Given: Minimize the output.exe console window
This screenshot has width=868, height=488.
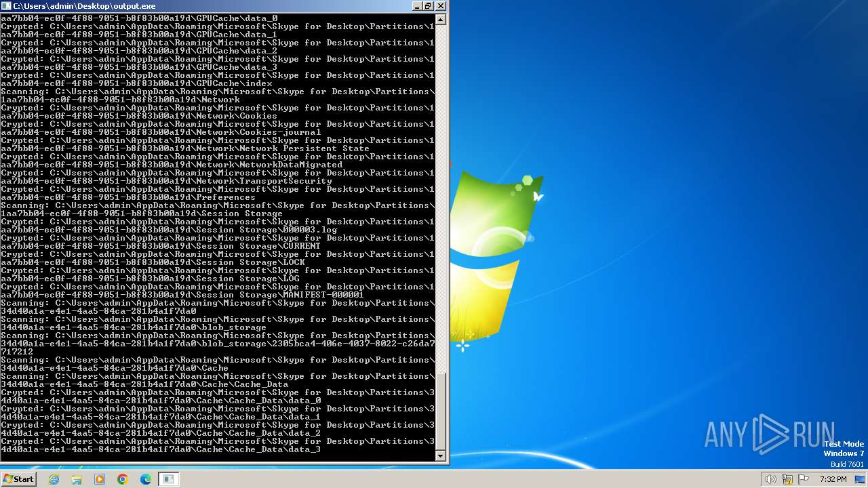Looking at the screenshot, I should tap(416, 5).
